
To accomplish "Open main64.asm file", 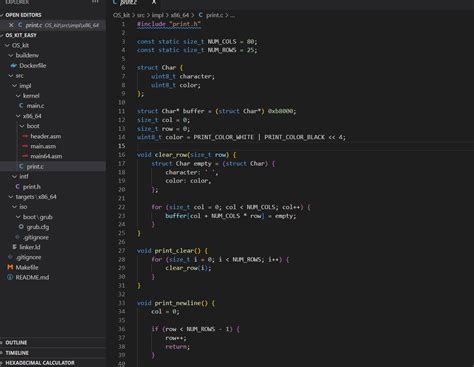I will pos(46,156).
